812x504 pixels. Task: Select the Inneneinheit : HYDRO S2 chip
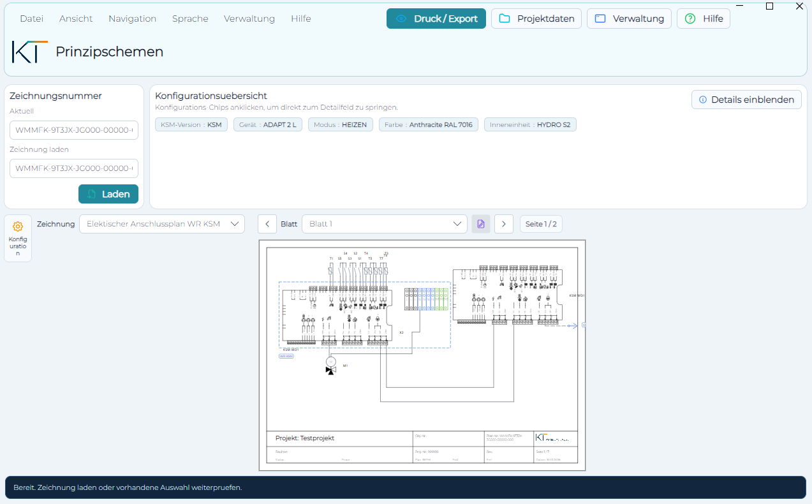click(530, 124)
